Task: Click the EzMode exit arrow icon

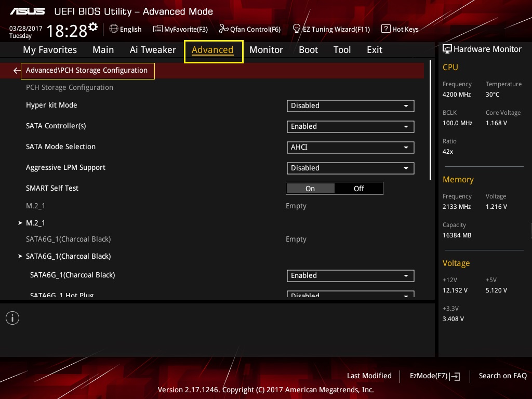Action: [x=455, y=376]
